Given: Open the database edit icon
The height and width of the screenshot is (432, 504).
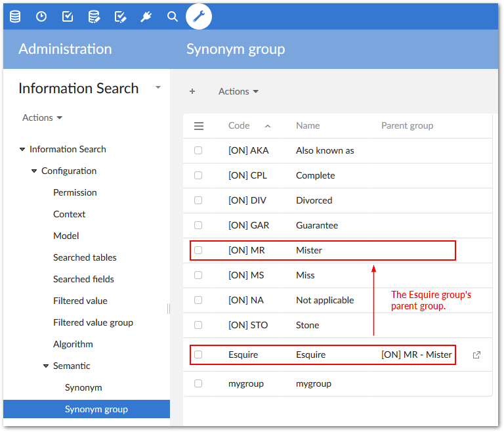Looking at the screenshot, I should click(x=94, y=16).
